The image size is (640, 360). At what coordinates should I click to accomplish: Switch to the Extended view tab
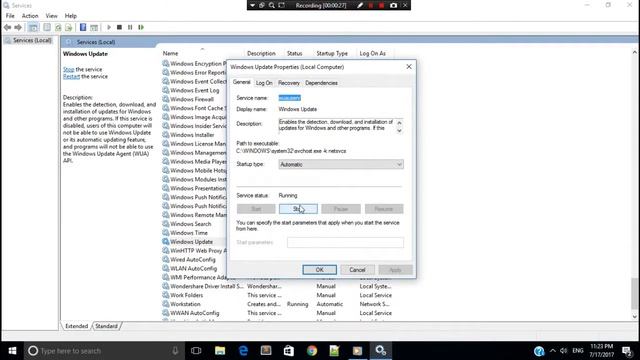(x=76, y=326)
